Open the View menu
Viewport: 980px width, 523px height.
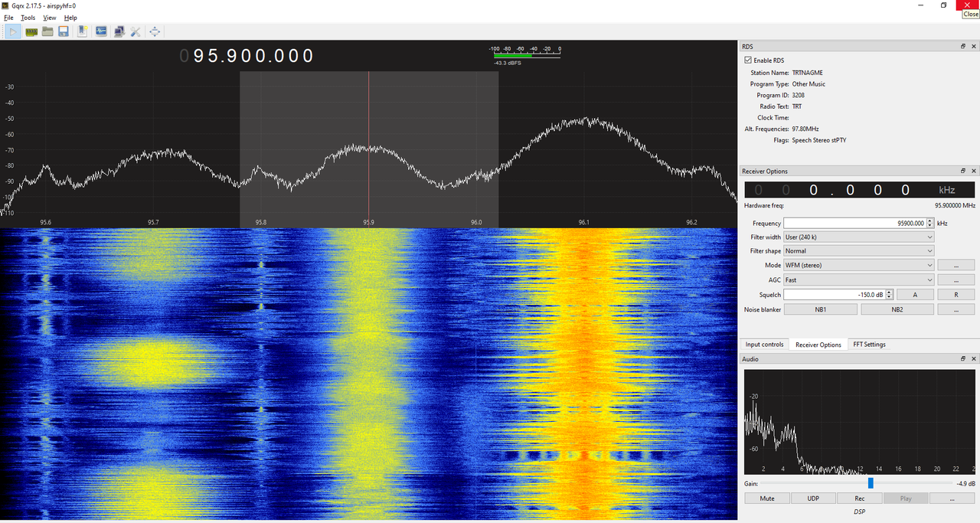point(50,18)
